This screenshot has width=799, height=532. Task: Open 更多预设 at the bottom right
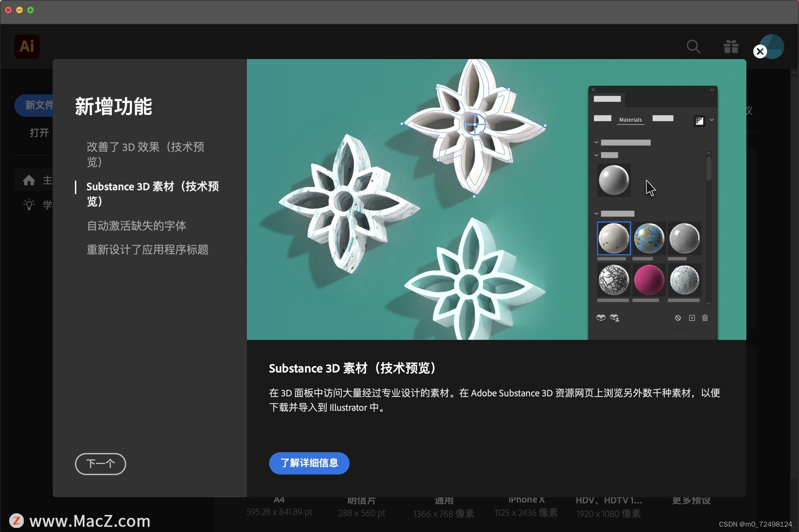(691, 500)
